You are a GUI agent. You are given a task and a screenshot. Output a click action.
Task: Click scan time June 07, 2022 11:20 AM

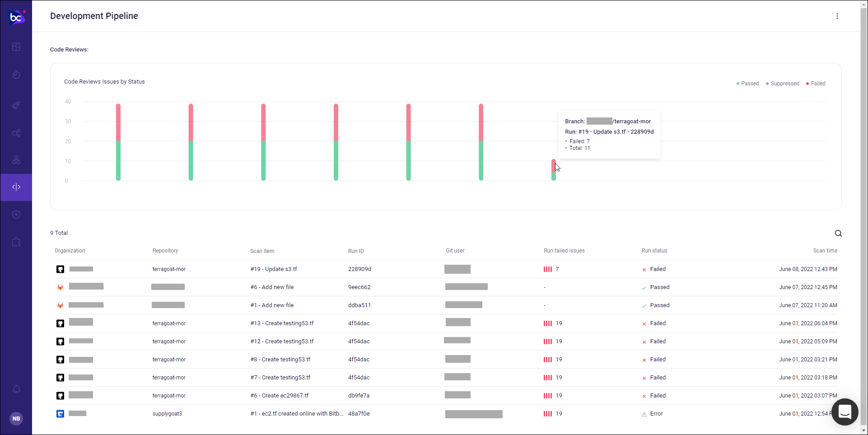[x=808, y=305]
